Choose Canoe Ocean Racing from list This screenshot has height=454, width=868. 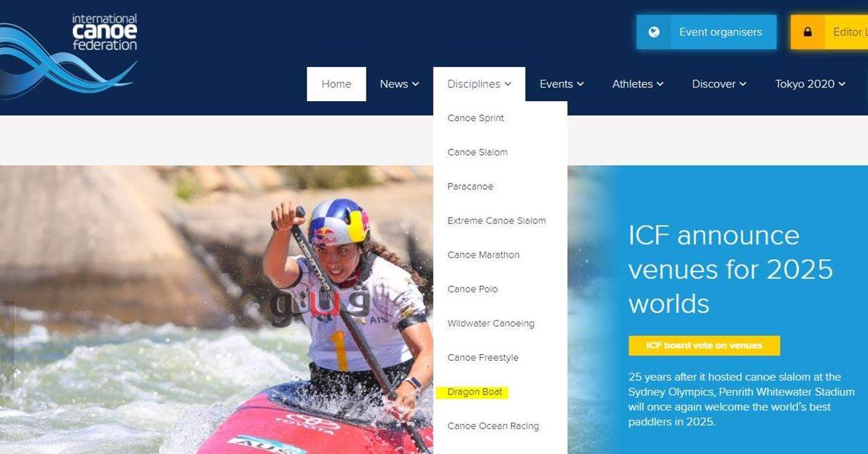tap(493, 426)
